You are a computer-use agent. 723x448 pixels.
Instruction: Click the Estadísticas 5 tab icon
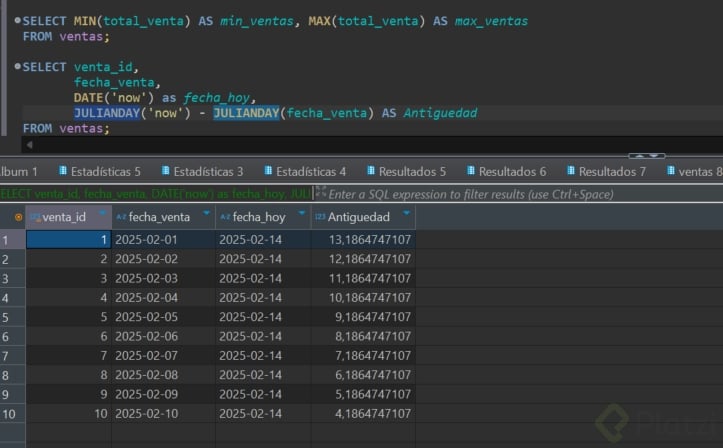(x=63, y=171)
